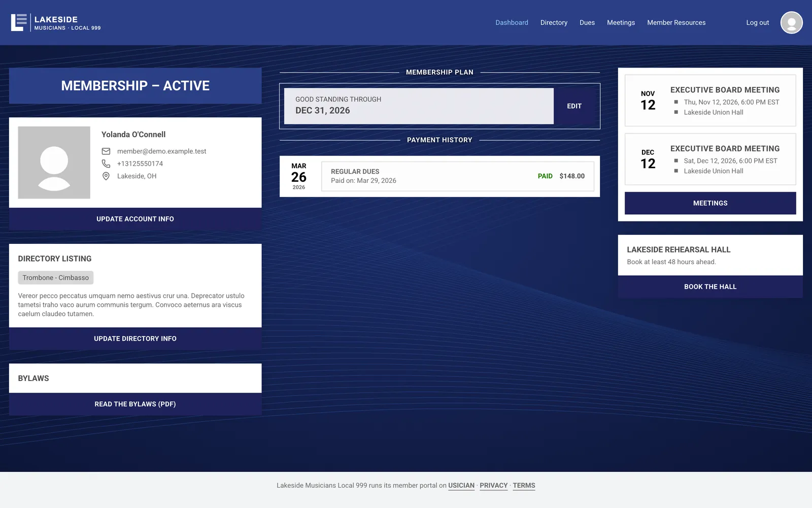Open the user avatar icon in header

(791, 22)
